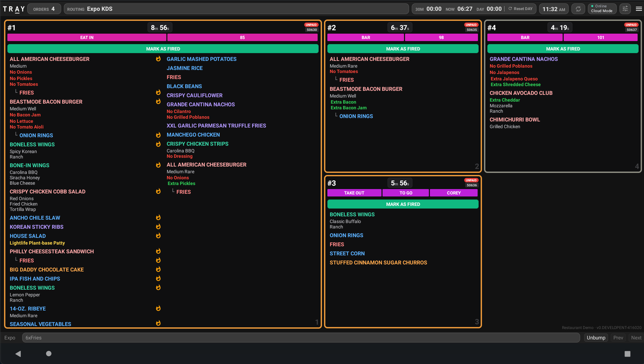Toggle the Online Cloud Mode indicator

tap(602, 9)
